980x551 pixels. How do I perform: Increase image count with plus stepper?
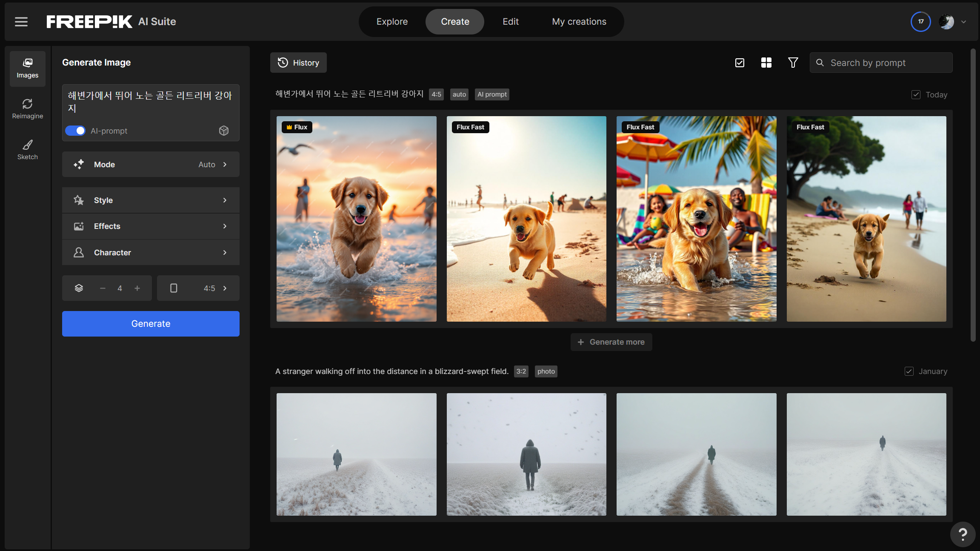137,288
